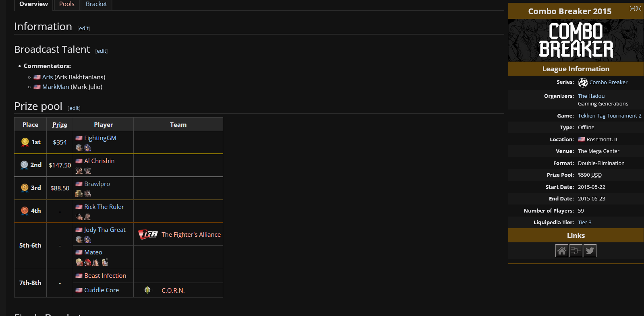The height and width of the screenshot is (316, 644).
Task: Open commentator Aris's page
Action: click(x=48, y=77)
